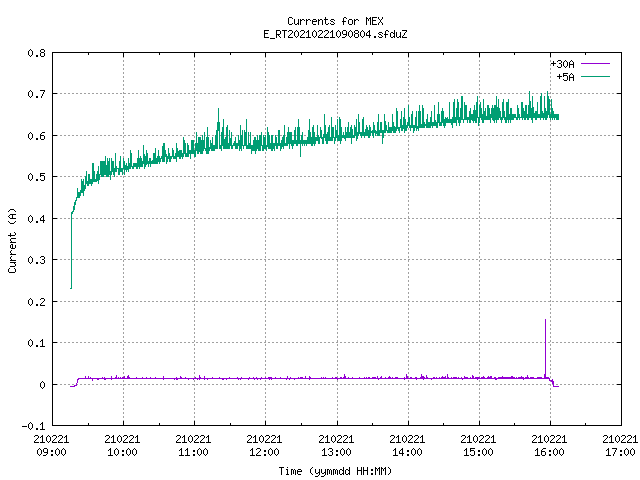Viewport: 640px width, 480px height.
Task: Click the 11:00 time tick label
Action: pos(193,452)
